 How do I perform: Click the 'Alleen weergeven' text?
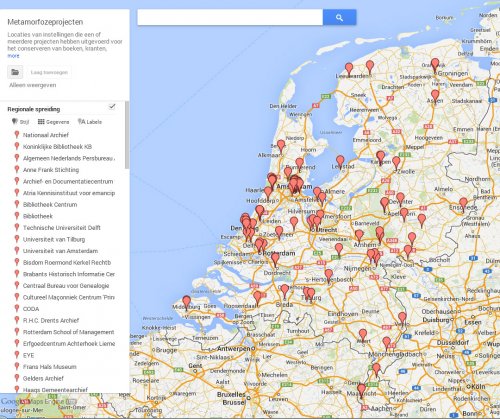click(33, 85)
